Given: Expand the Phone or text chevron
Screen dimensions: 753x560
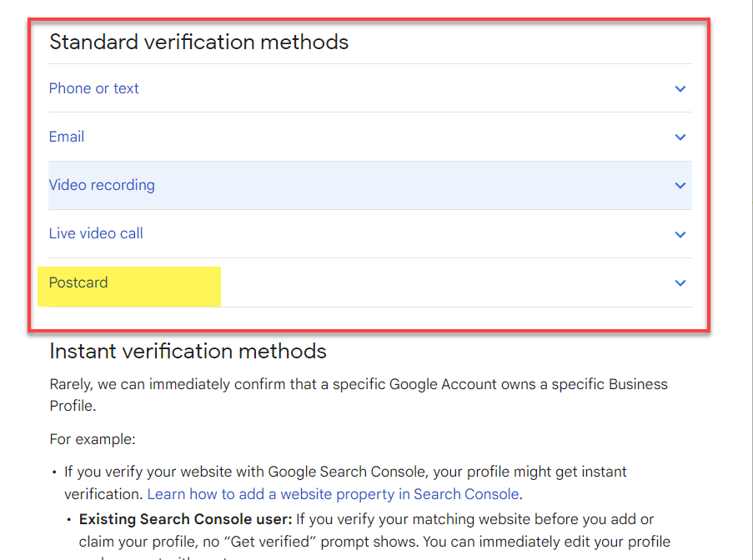Looking at the screenshot, I should 680,89.
